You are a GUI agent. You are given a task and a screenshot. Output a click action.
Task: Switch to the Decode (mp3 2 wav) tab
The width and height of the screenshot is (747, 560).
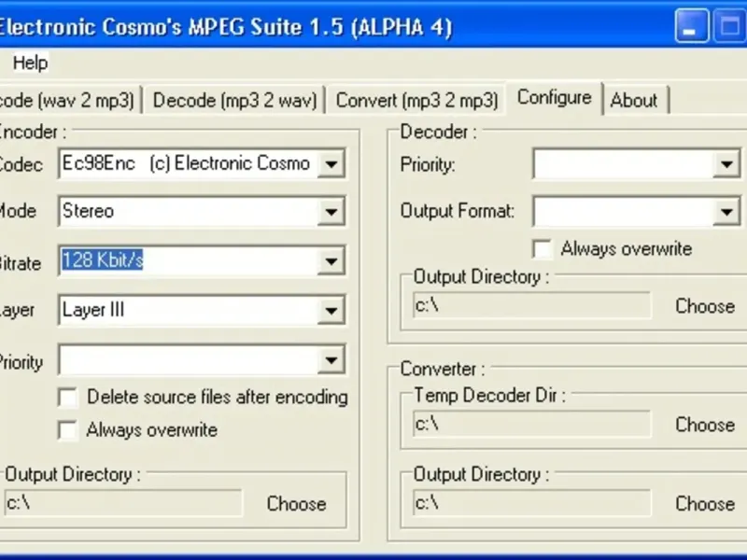click(234, 100)
